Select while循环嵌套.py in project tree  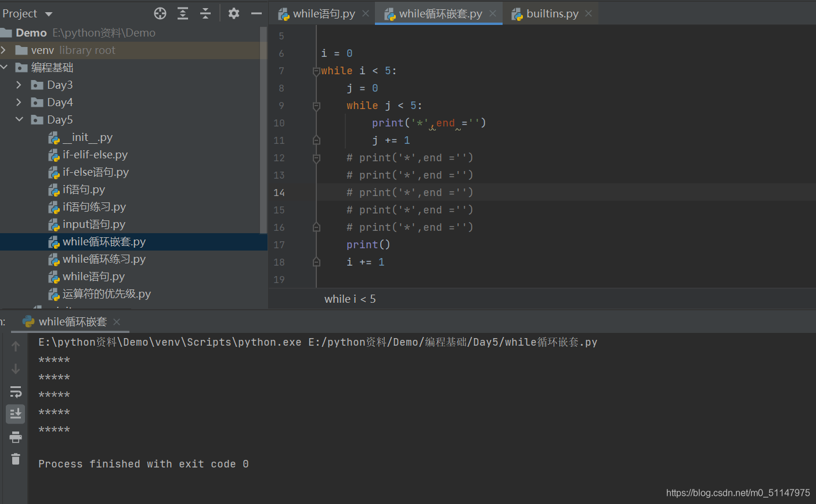pyautogui.click(x=133, y=242)
